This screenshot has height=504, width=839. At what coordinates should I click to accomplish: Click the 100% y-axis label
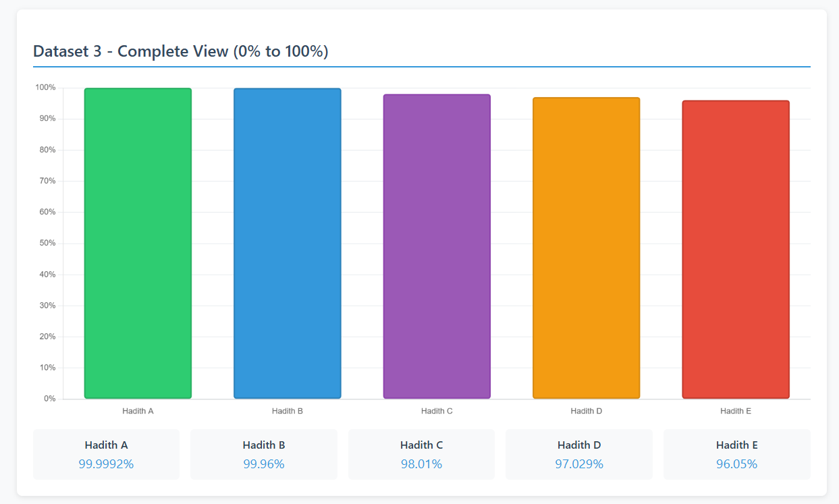pos(45,88)
